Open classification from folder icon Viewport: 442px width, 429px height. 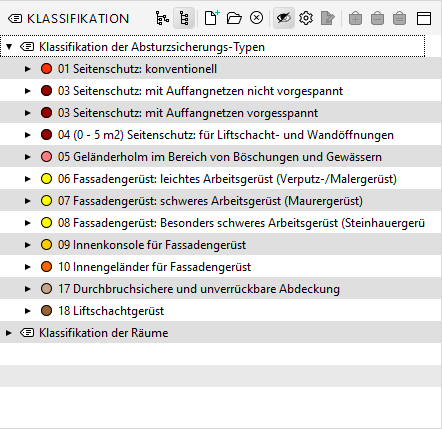point(234,18)
